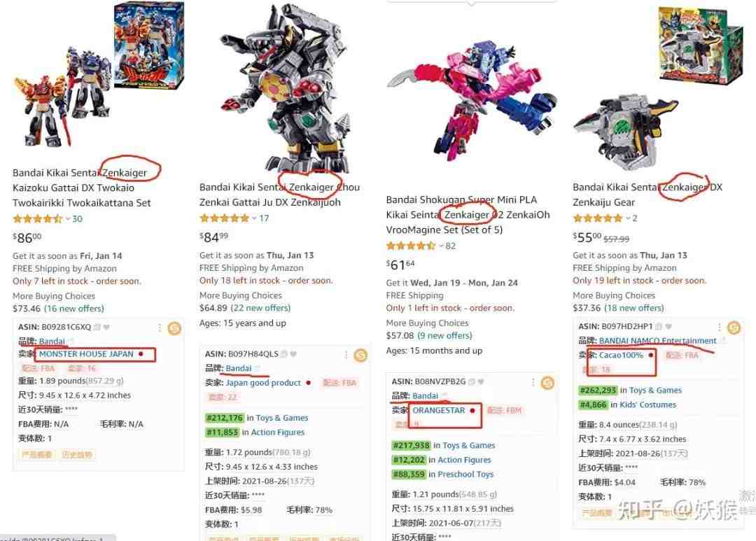Click the orange S icon for ASIN B097HD2HP1
The width and height of the screenshot is (756, 541).
pos(734,328)
